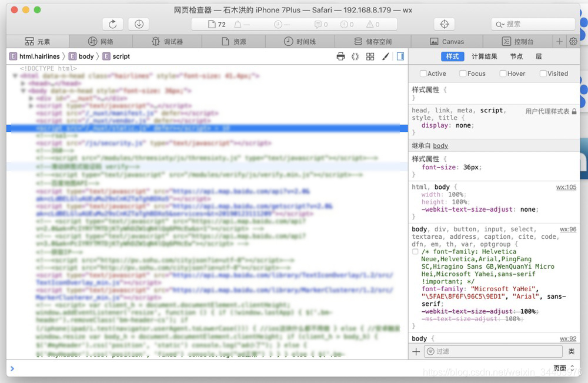Screen dimensions: 588x383
Task: Enable the Active pseudo-class checkbox
Action: (423, 74)
